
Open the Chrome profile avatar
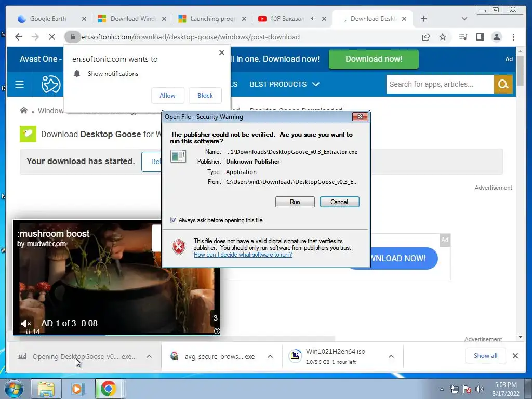[496, 37]
